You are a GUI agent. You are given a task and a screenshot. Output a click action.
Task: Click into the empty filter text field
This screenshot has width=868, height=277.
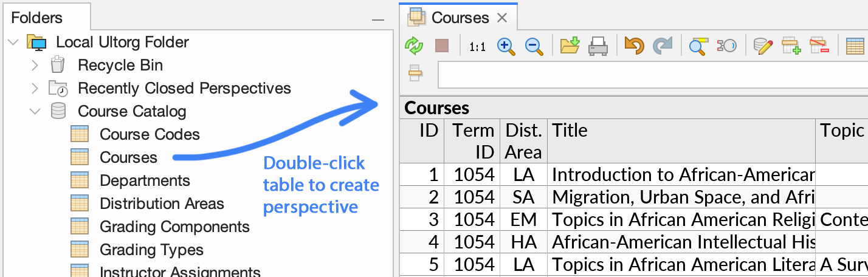pyautogui.click(x=653, y=75)
